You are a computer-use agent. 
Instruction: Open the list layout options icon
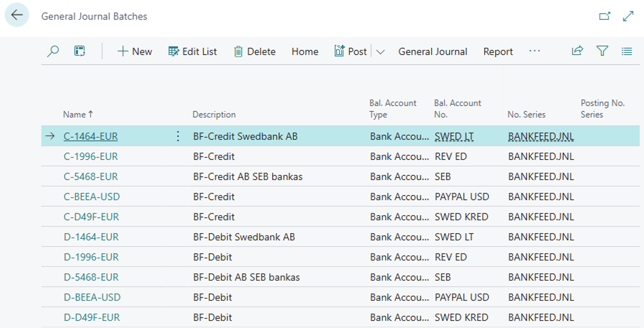(x=627, y=51)
